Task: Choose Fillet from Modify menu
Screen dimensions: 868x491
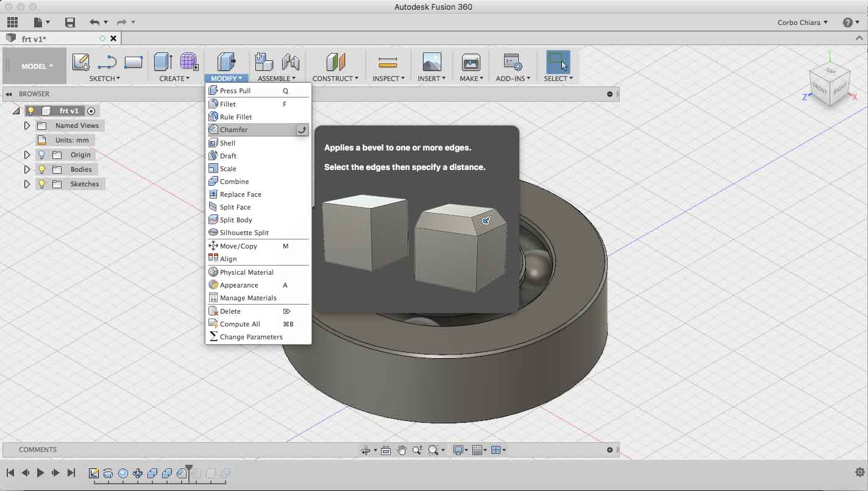Action: (258, 104)
